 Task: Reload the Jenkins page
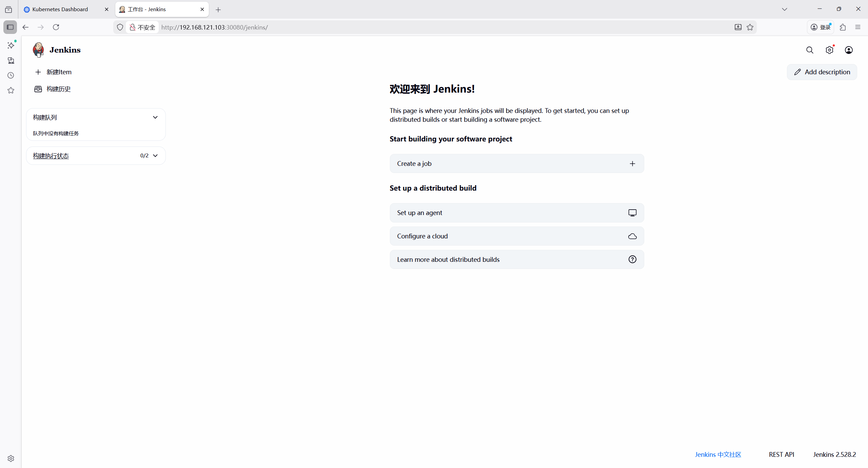point(56,27)
